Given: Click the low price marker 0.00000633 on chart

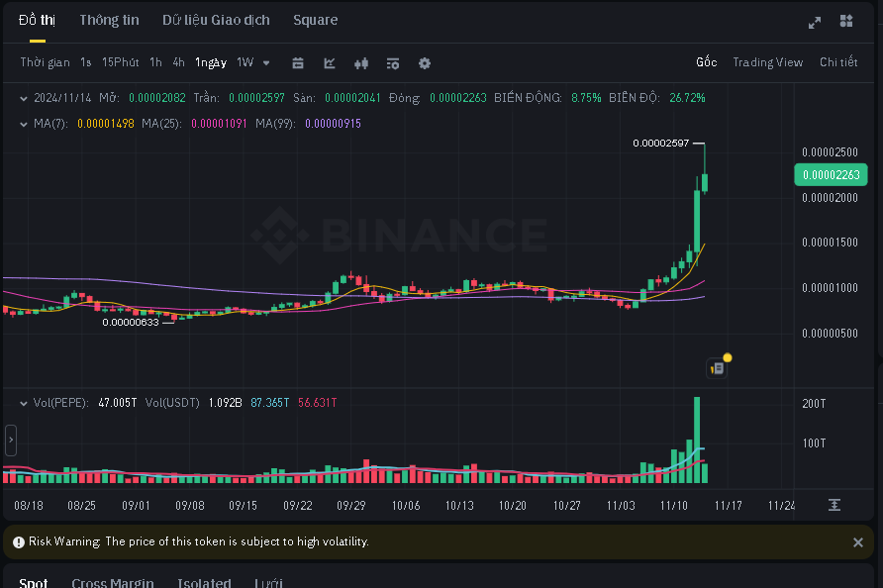Looking at the screenshot, I should [131, 322].
